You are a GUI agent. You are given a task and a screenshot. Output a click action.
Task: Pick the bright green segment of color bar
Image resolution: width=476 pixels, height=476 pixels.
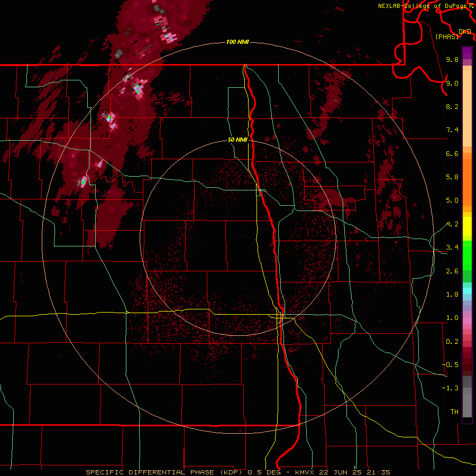[x=467, y=255]
